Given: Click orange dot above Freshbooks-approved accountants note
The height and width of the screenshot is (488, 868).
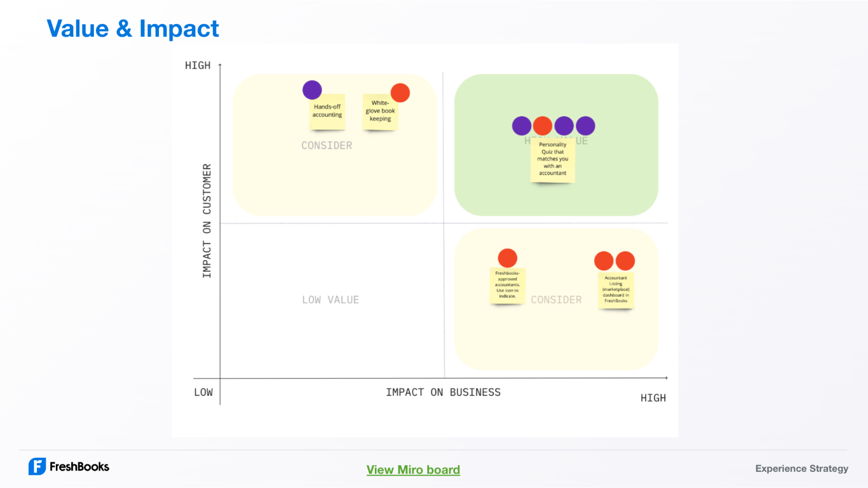Looking at the screenshot, I should click(x=507, y=258).
